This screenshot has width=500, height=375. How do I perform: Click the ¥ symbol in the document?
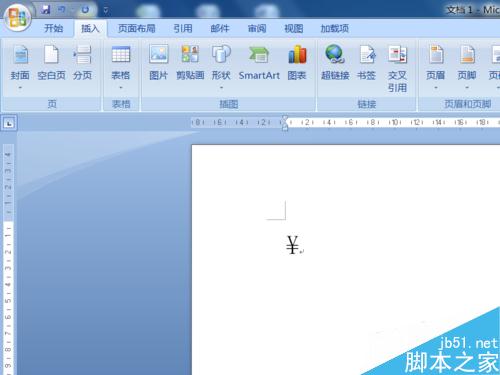pyautogui.click(x=292, y=245)
